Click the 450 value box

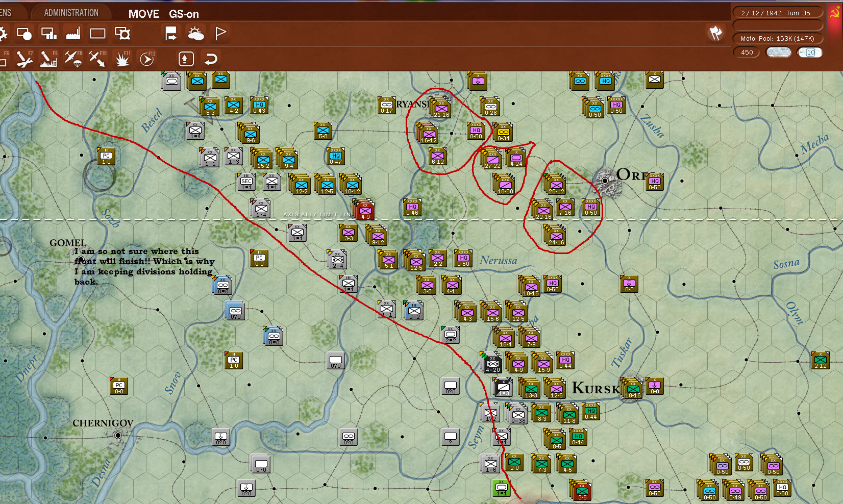(x=747, y=52)
